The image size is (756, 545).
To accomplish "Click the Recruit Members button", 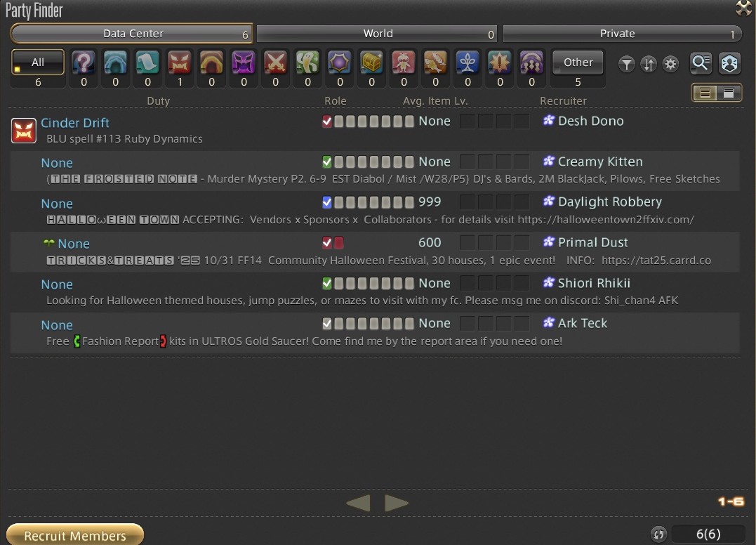I will point(75,535).
